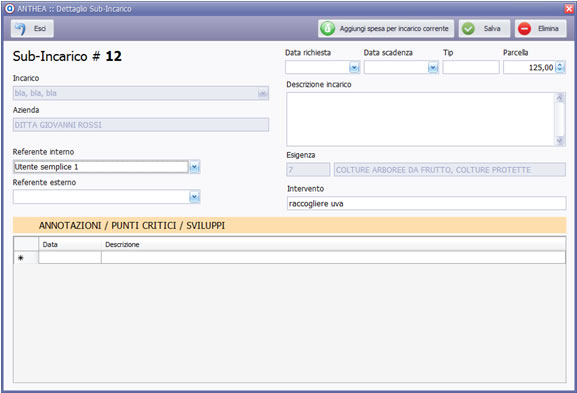Click the Esci back arrow icon
This screenshot has width=577, height=393.
pyautogui.click(x=21, y=29)
